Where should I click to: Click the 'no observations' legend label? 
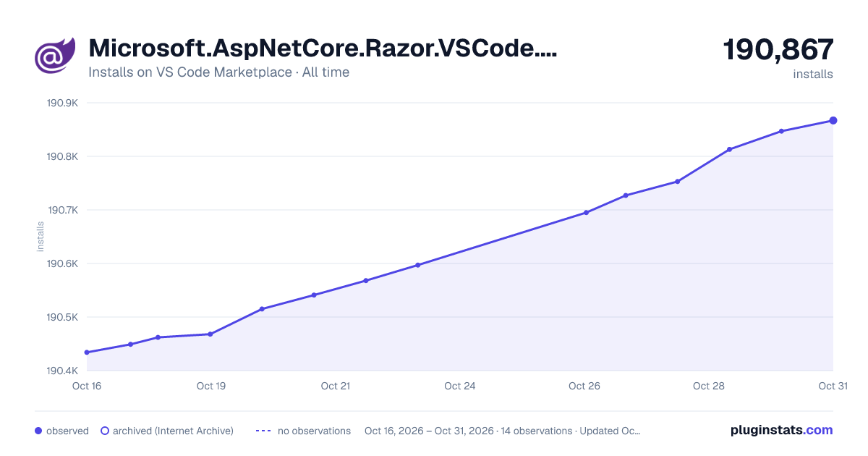(314, 431)
